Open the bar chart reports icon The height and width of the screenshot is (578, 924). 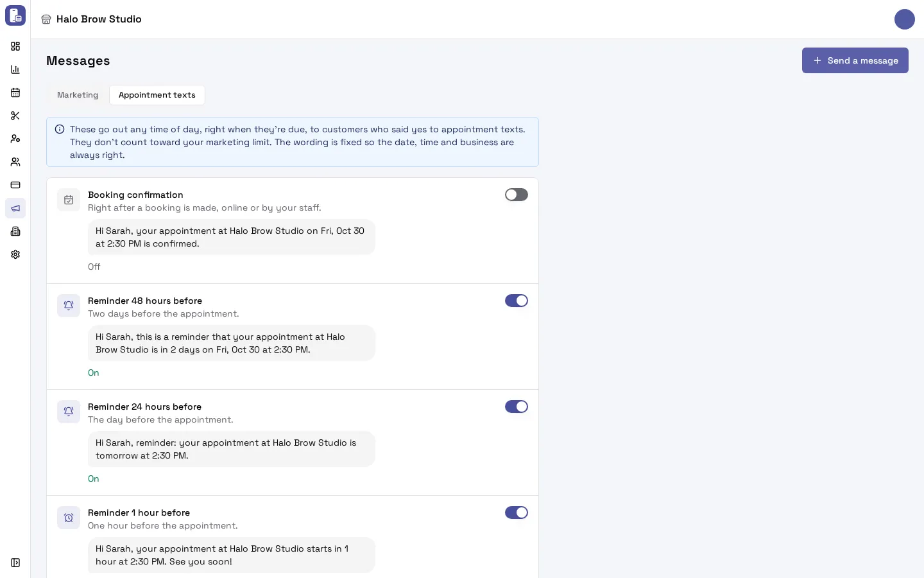(x=15, y=69)
